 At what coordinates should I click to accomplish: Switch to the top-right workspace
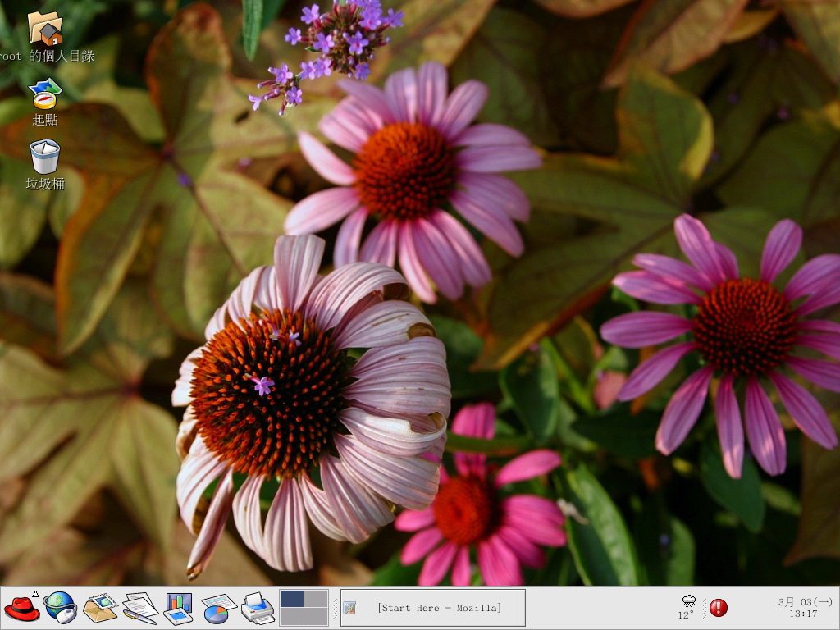point(316,599)
